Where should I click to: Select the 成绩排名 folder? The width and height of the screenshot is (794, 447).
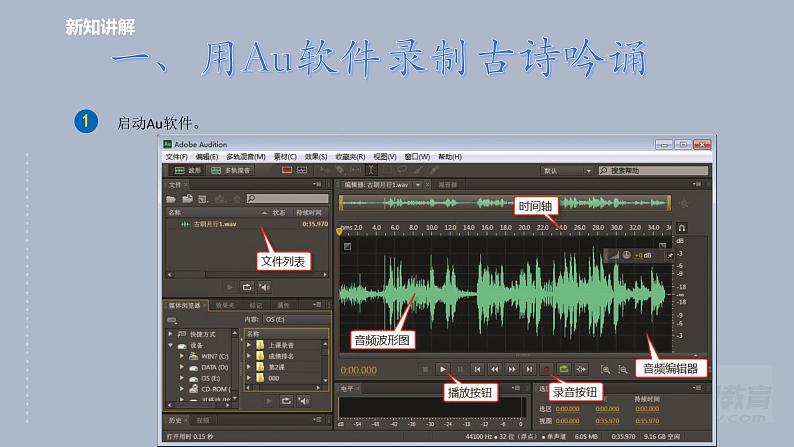[x=281, y=356]
